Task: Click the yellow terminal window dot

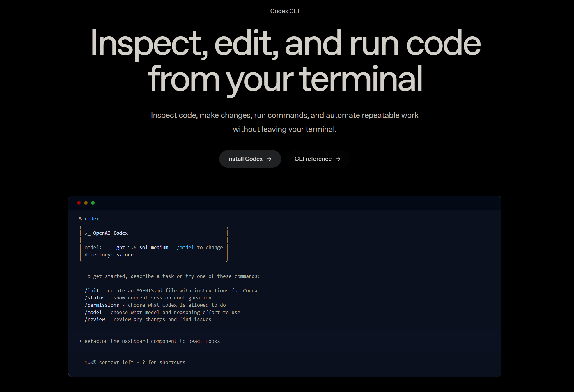Action: 86,203
